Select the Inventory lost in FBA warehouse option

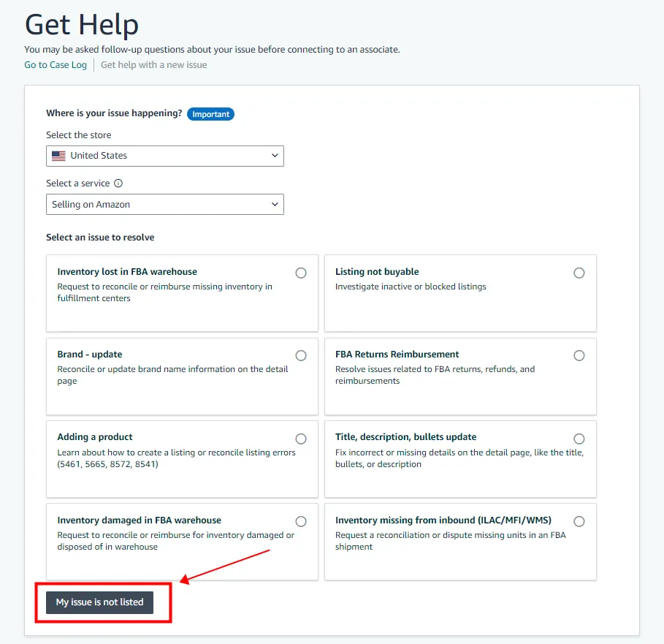pyautogui.click(x=301, y=272)
